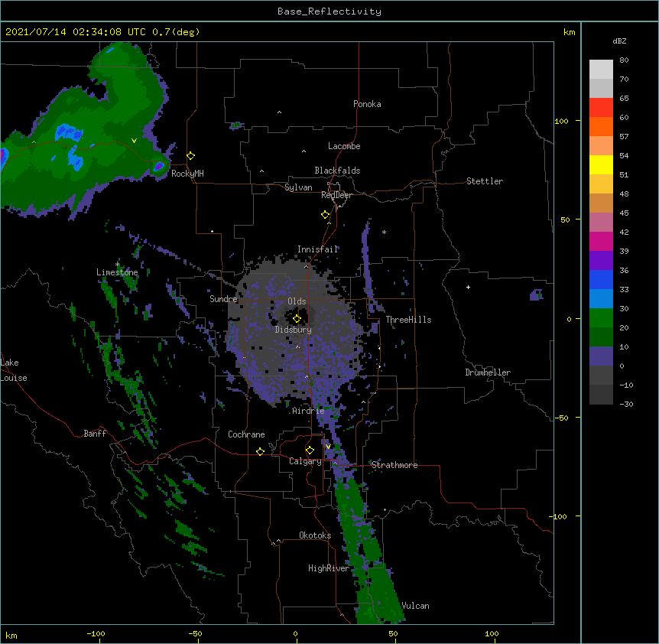Click the -100 tick label on the bottom axis
659x644 pixels.
tap(96, 633)
